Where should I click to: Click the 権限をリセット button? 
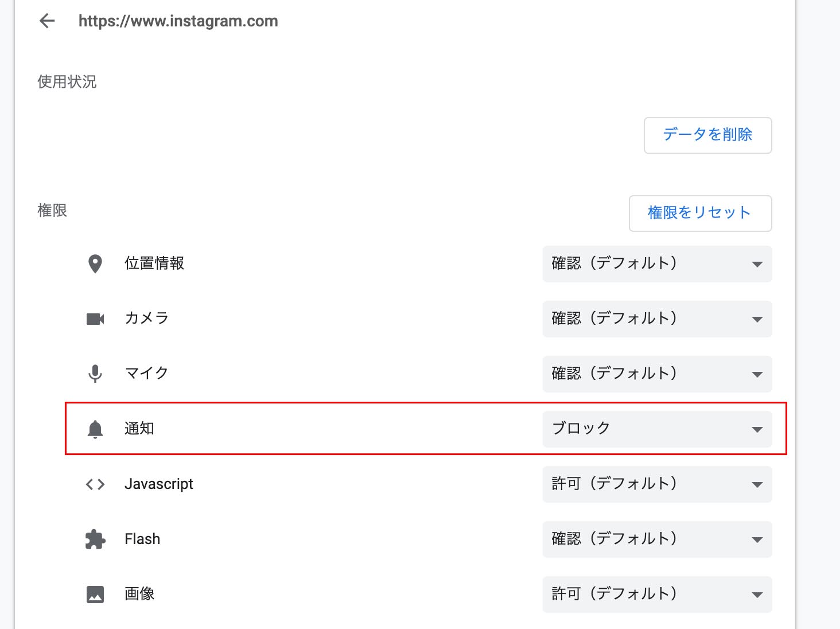coord(701,213)
